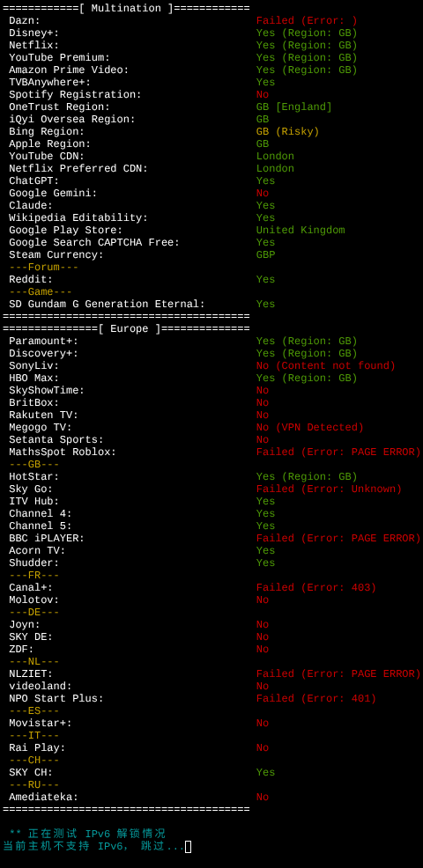Click the Dazn failed error result
This screenshot has width=423, height=868.
click(307, 21)
